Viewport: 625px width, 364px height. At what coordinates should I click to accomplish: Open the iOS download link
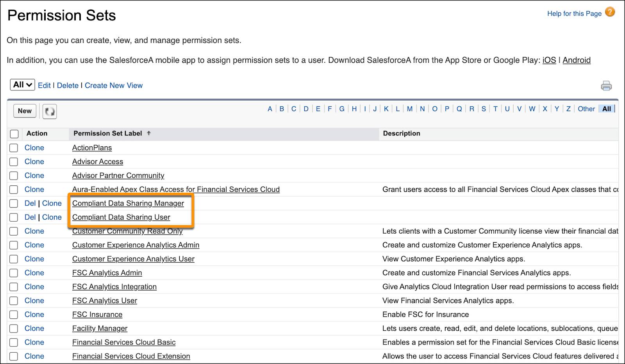549,60
